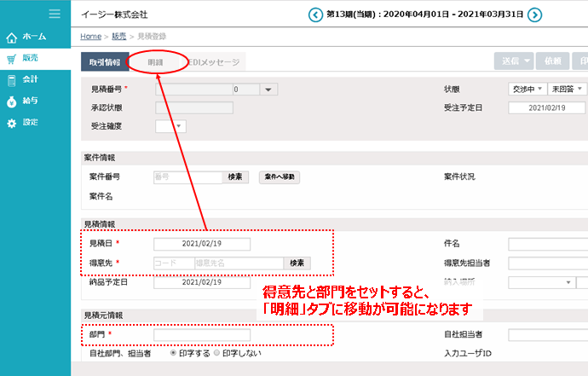Expand the 見積番号 dropdown arrow

coord(267,89)
